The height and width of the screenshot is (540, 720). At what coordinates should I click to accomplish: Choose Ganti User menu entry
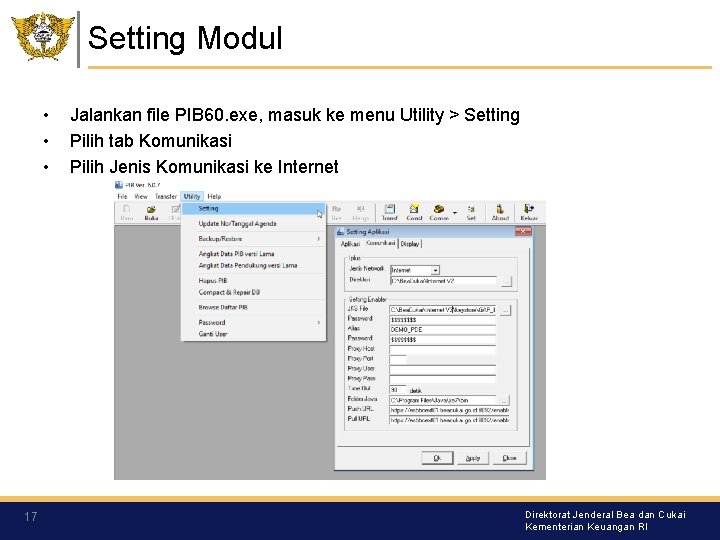coord(254,334)
